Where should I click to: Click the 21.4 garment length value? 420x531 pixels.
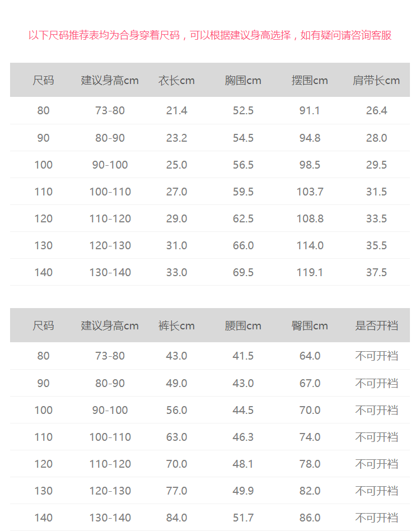coord(176,111)
